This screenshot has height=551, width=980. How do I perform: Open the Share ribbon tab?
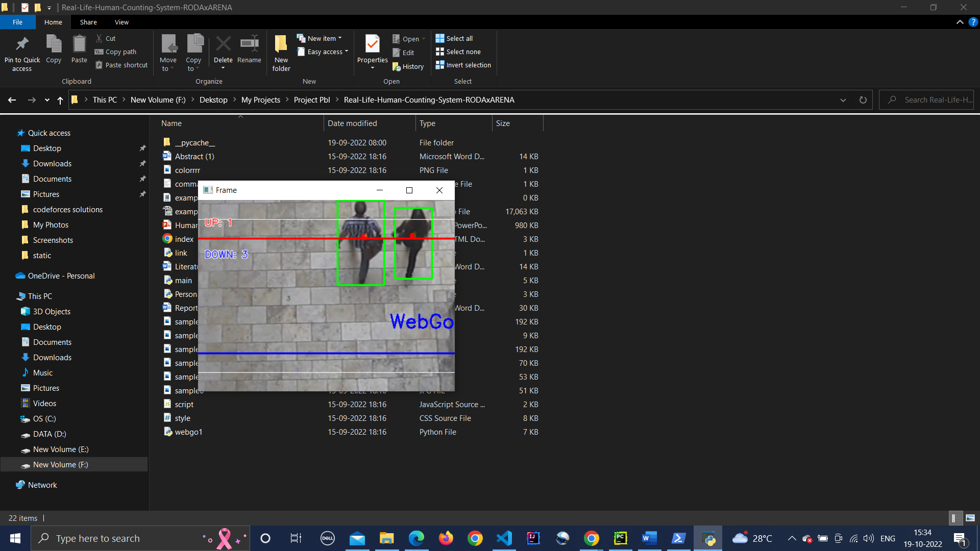click(x=88, y=22)
